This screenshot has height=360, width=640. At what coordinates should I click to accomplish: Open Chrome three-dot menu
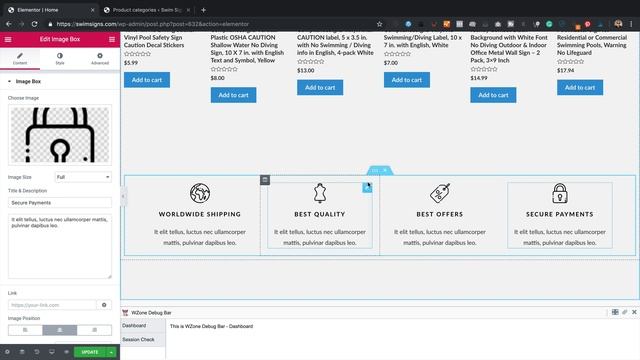(631, 24)
